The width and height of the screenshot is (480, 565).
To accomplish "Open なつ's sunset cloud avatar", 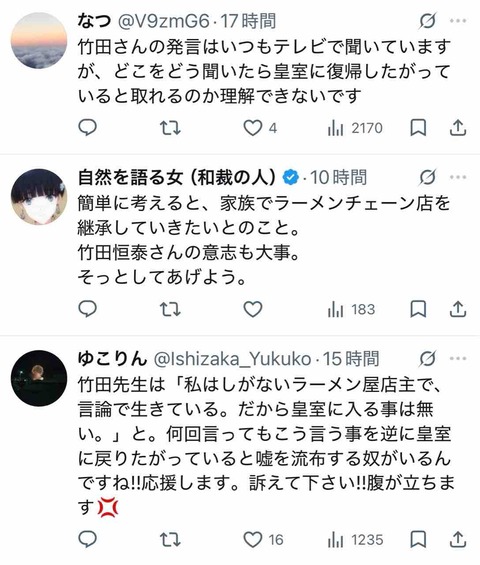I will (x=39, y=40).
